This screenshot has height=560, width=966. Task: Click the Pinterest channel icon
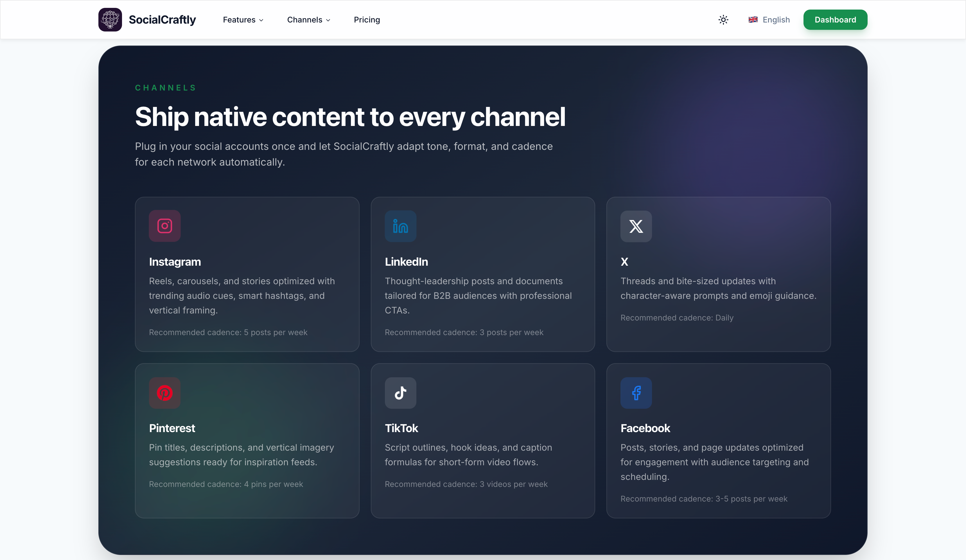[x=164, y=392]
